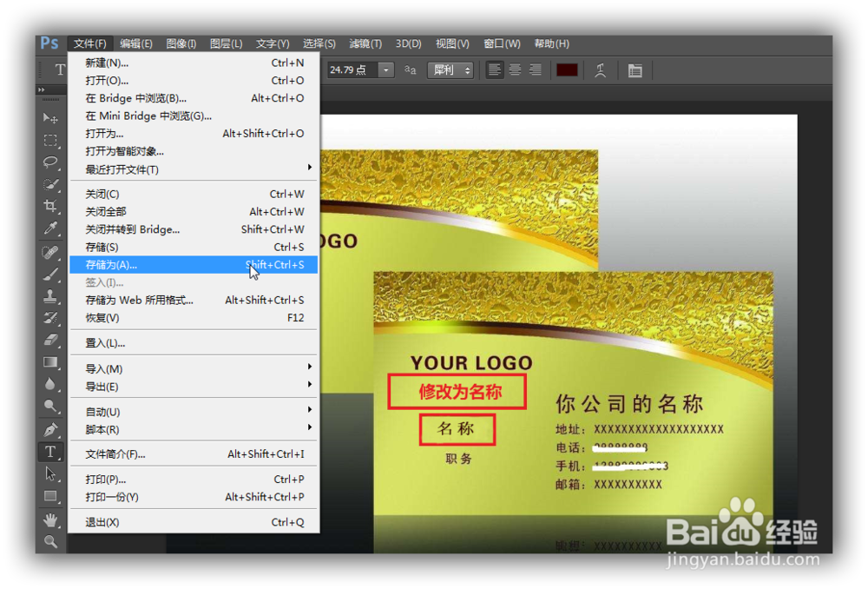This screenshot has height=589, width=868.
Task: Click the Photoshop Ps logo
Action: [49, 43]
